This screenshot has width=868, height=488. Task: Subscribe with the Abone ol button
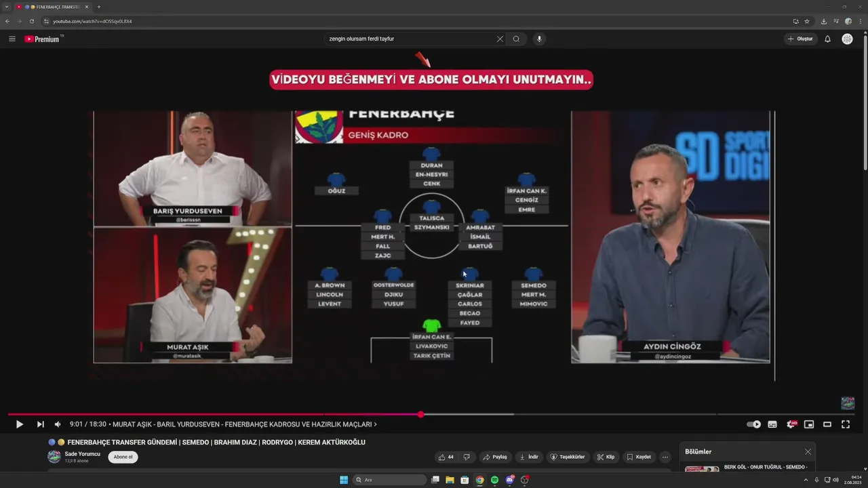[123, 457]
